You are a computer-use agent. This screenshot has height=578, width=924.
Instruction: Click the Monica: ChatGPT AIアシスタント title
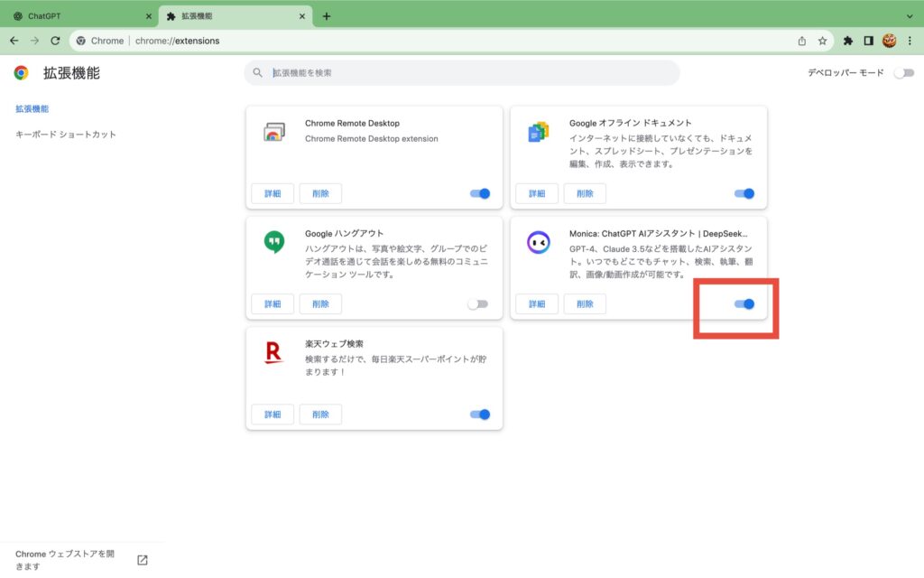(x=658, y=234)
